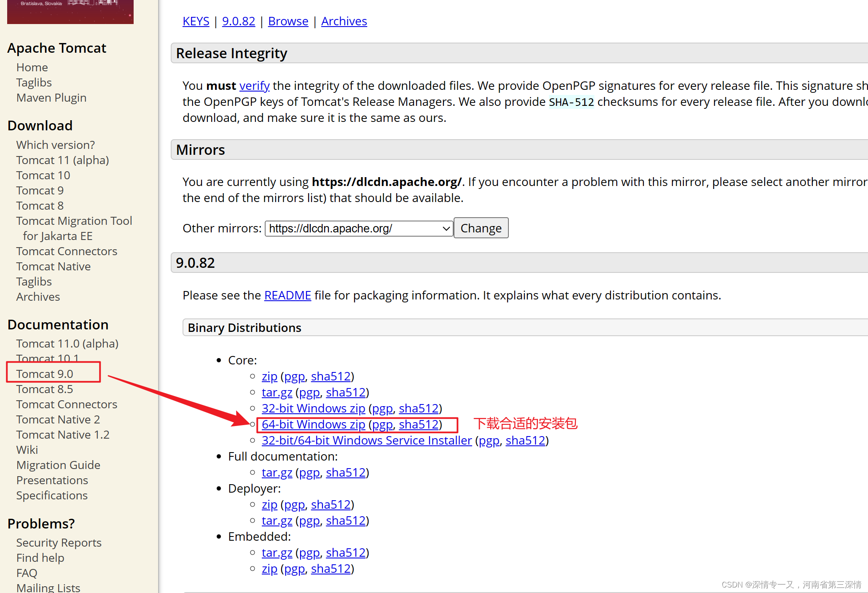
Task: Click the conference banner image
Action: (x=70, y=12)
